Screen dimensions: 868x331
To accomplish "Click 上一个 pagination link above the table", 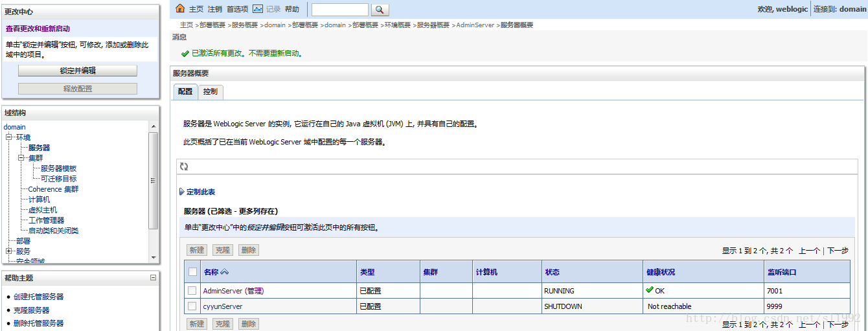I will [x=809, y=251].
